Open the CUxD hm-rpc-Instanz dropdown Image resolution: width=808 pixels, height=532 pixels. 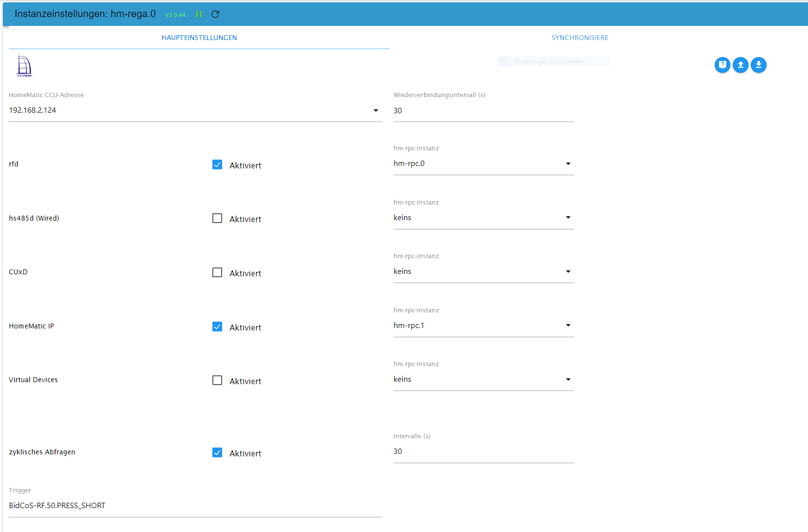(x=484, y=271)
